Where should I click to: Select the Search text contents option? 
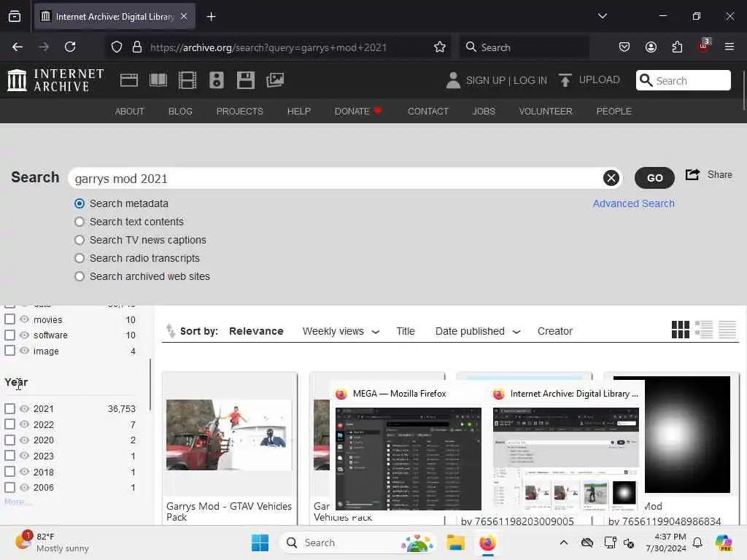80,222
